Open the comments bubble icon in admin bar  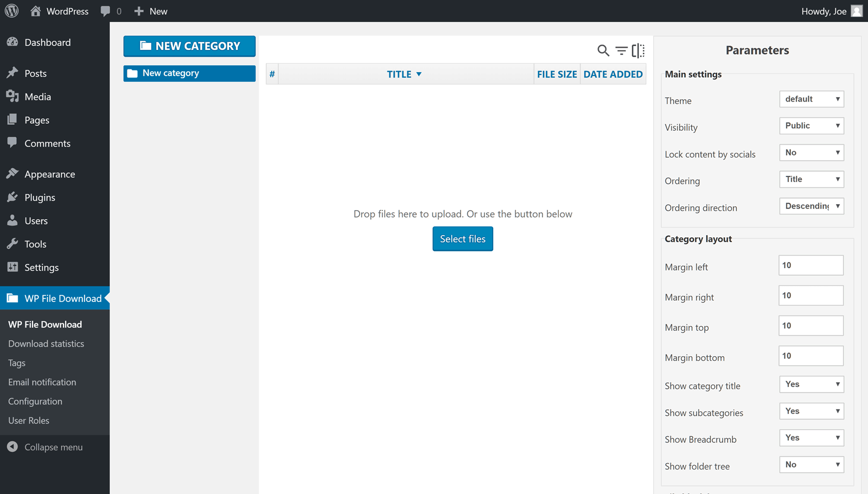105,11
